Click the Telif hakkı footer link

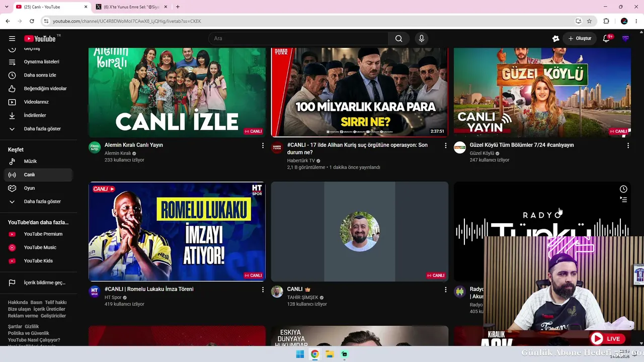[x=56, y=303]
